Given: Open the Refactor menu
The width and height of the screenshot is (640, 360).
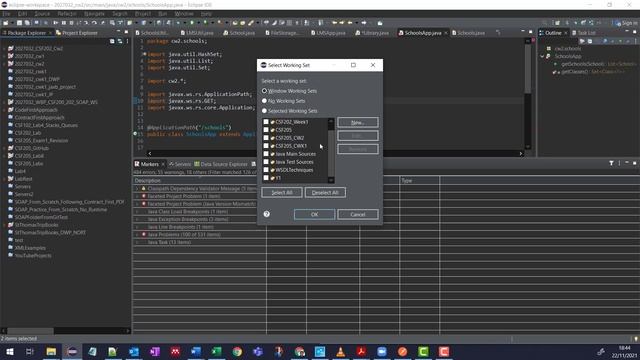Looking at the screenshot, I should 67,14.
